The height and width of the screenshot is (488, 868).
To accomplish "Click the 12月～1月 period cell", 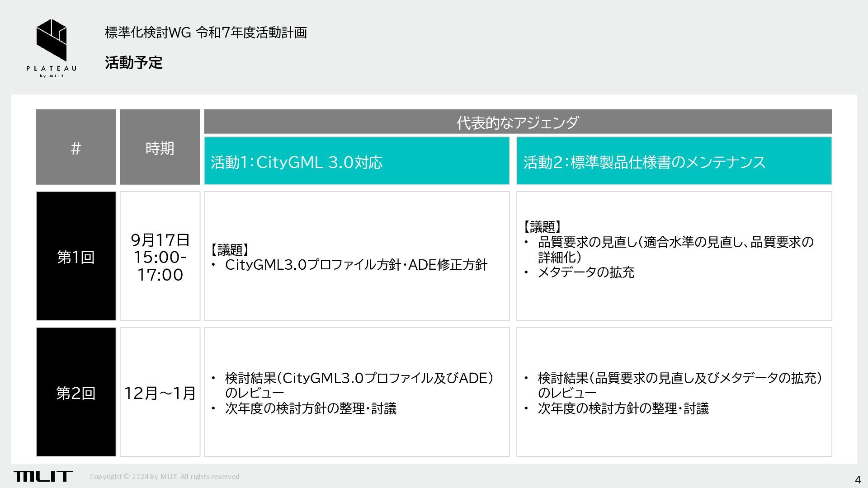I will [160, 393].
